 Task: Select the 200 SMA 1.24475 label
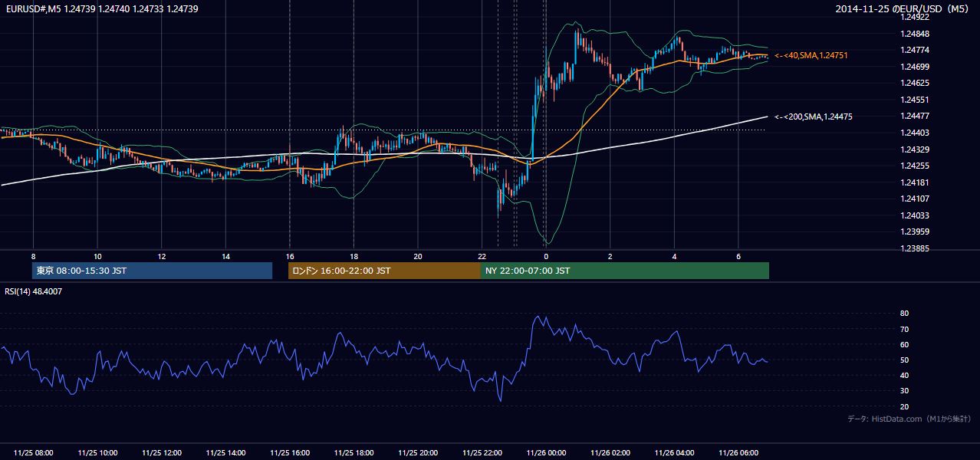pos(814,117)
